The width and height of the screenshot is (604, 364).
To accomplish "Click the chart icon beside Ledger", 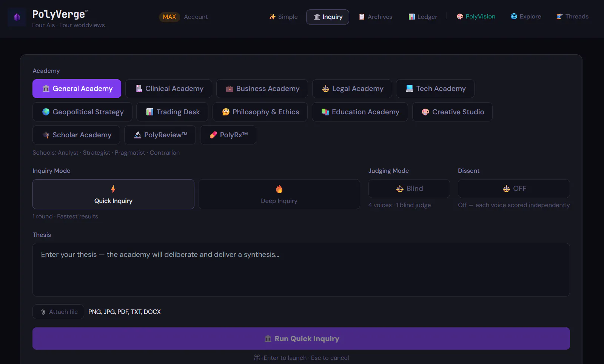I will (x=412, y=17).
